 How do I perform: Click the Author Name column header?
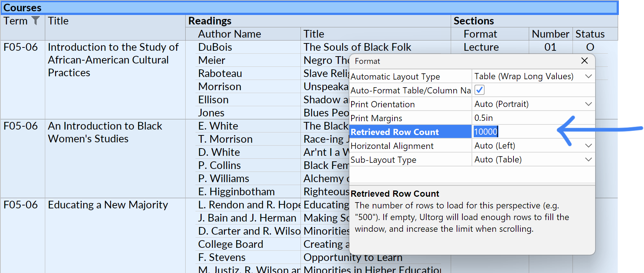[x=243, y=34]
